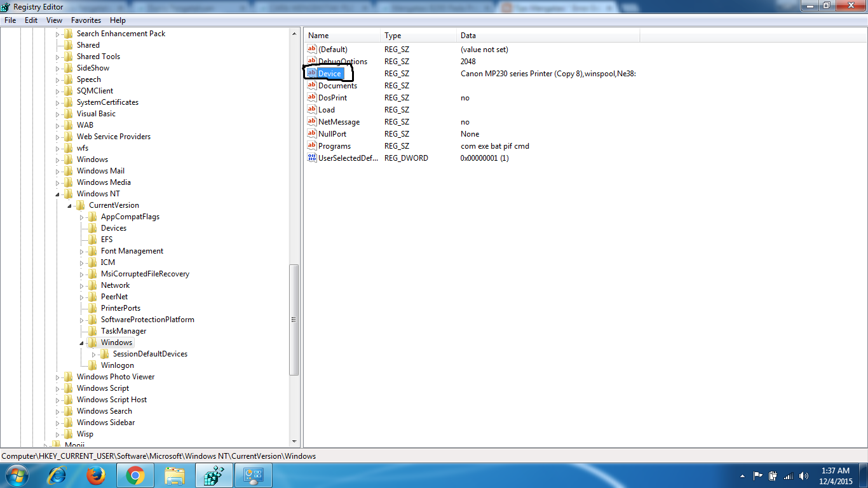Screen dimensions: 868x488
Task: Click the tree scrollbar up arrow
Action: click(294, 34)
